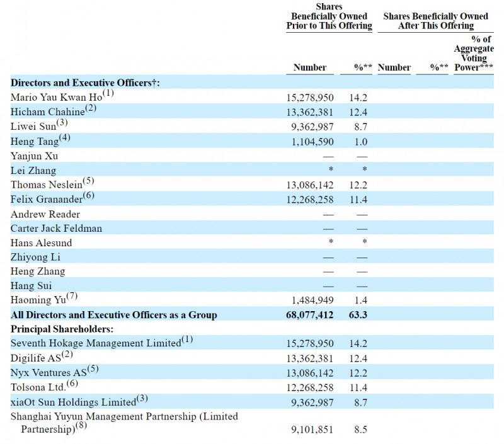Select Haoming Yu's percentage 1.4
The width and height of the screenshot is (504, 444).
coord(360,300)
